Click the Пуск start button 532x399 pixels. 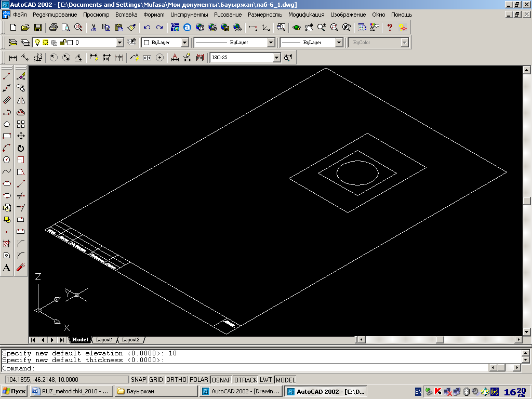[14, 391]
